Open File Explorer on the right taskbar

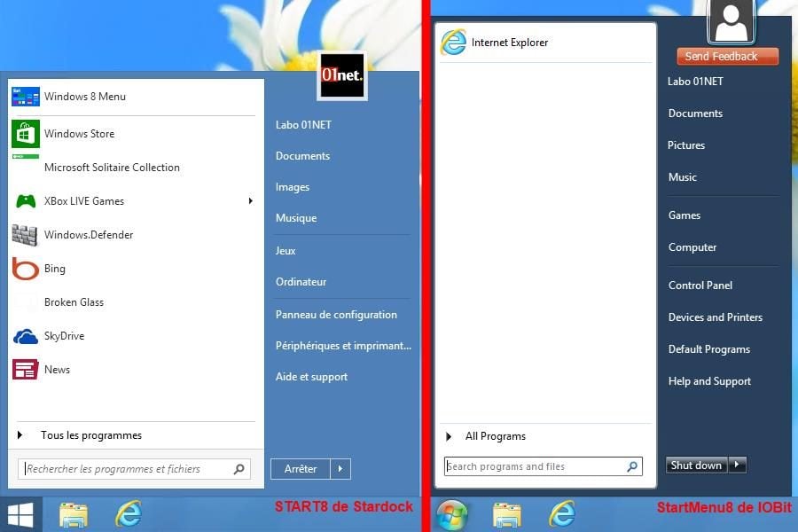tap(507, 514)
